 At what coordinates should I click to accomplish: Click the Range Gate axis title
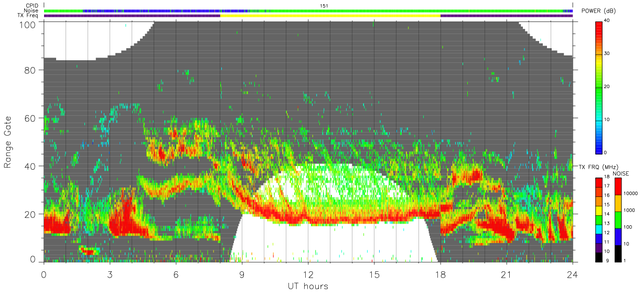[8, 142]
